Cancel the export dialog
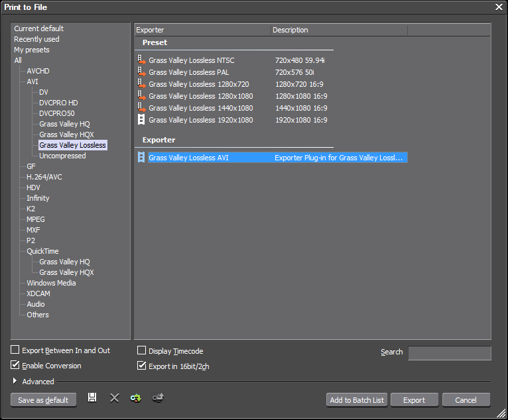Image resolution: width=508 pixels, height=420 pixels. (466, 400)
